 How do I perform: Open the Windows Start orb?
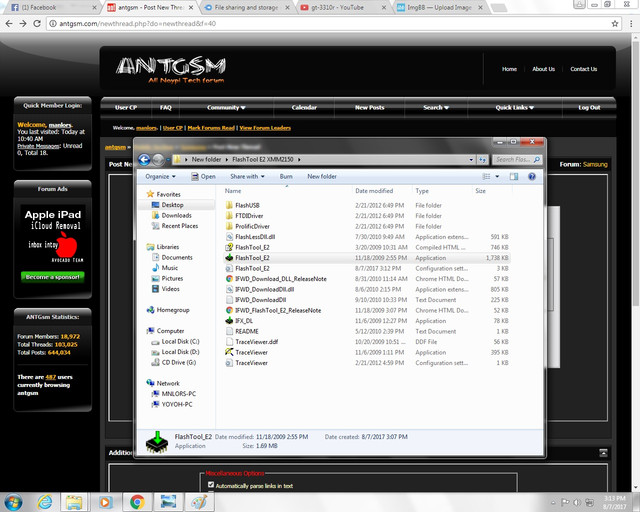pos(13,502)
